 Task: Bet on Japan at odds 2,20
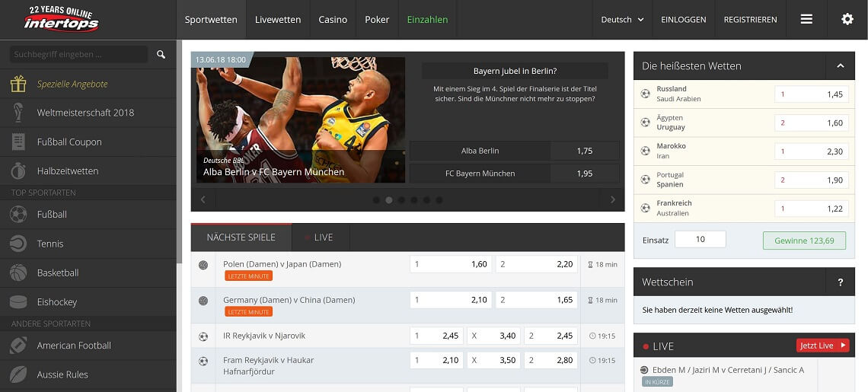[x=537, y=264]
